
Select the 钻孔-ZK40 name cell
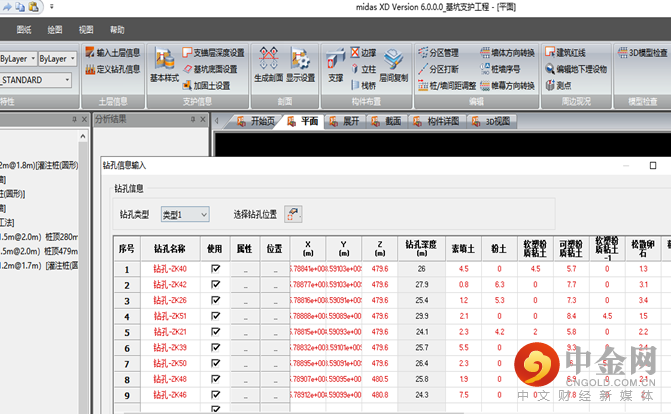170,269
